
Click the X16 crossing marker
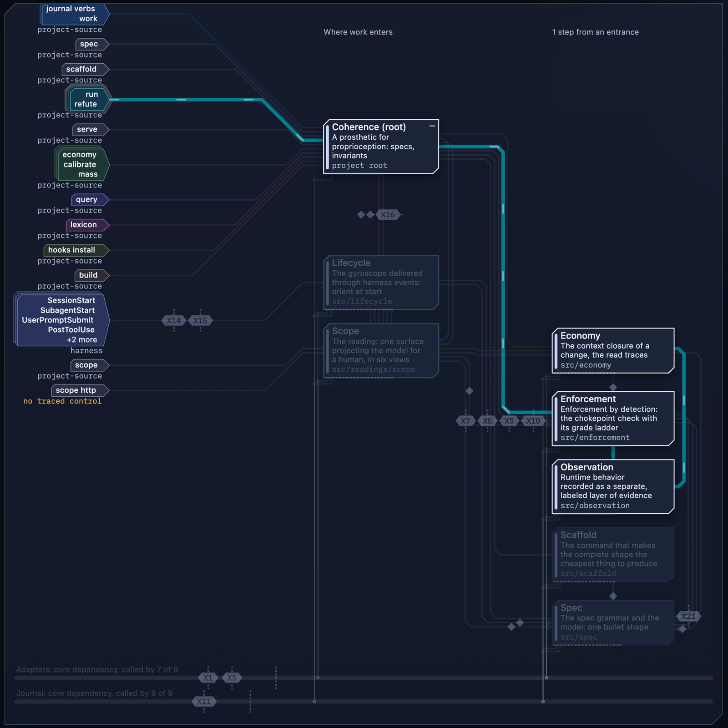388,215
